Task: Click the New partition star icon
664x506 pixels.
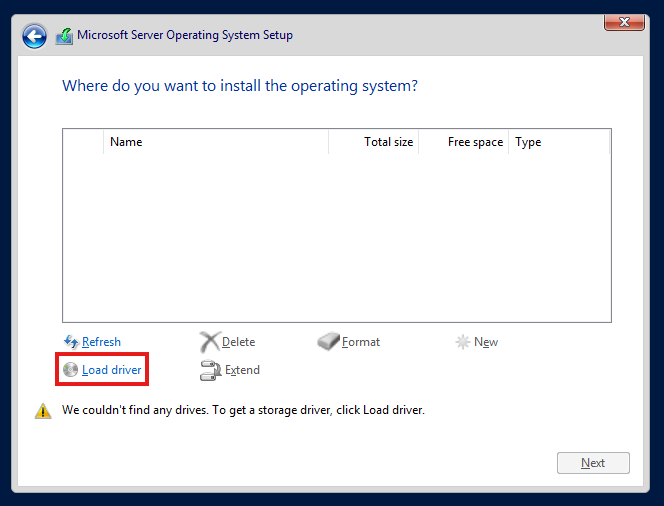Action: pos(463,342)
